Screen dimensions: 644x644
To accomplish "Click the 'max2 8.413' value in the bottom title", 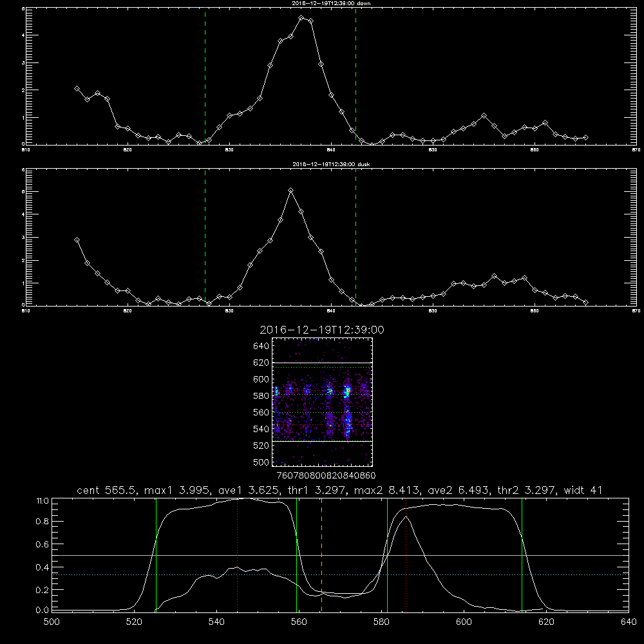I will 386,490.
